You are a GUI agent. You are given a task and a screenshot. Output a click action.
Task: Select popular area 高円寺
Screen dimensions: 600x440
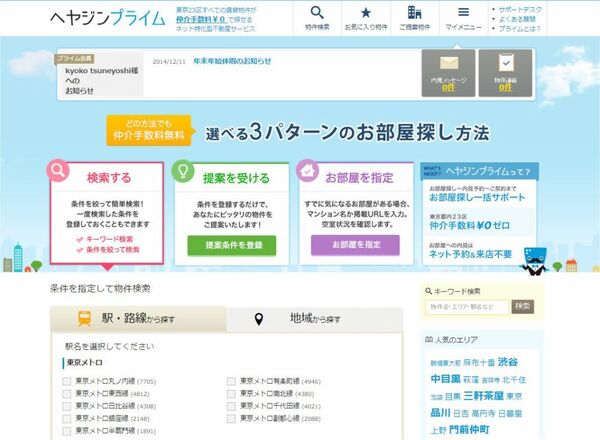pyautogui.click(x=483, y=414)
